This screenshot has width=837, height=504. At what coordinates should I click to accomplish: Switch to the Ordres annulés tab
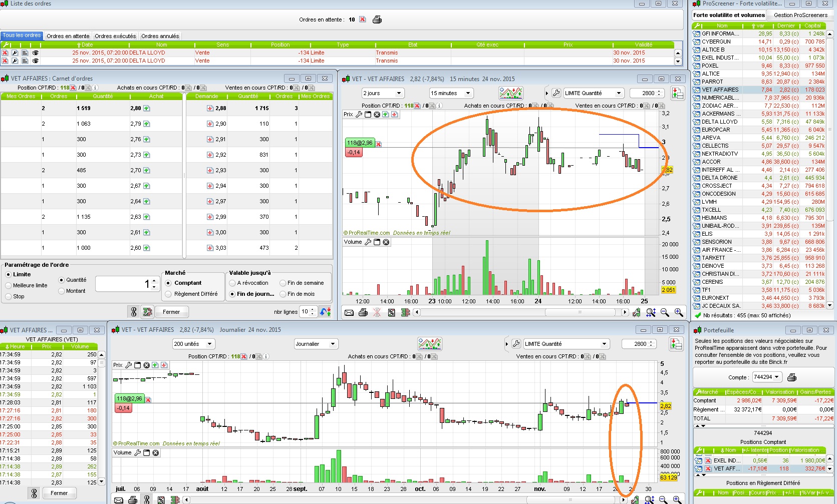pos(160,36)
